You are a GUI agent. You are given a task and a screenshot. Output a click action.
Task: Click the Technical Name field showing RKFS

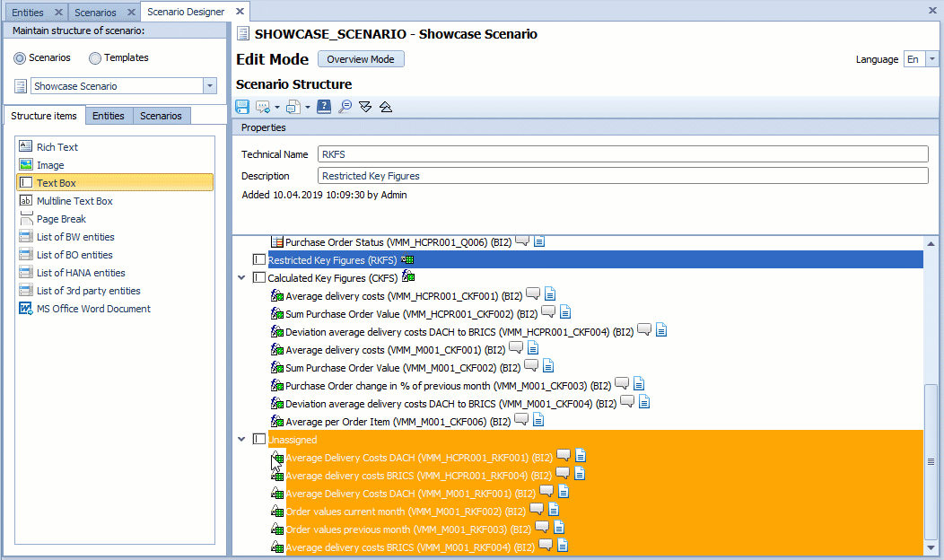(538, 153)
